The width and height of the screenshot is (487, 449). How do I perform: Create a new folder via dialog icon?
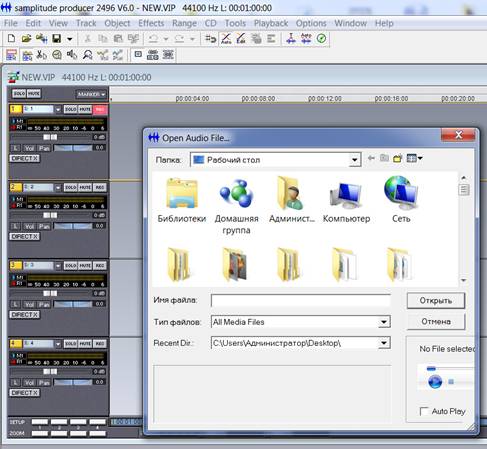[398, 159]
